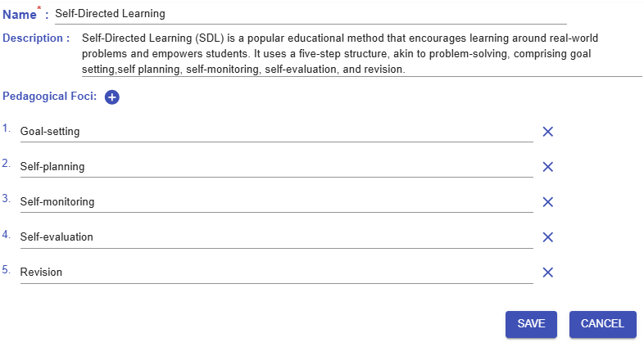This screenshot has width=644, height=347.
Task: Delete the Self-planning focus entry
Action: click(x=548, y=167)
